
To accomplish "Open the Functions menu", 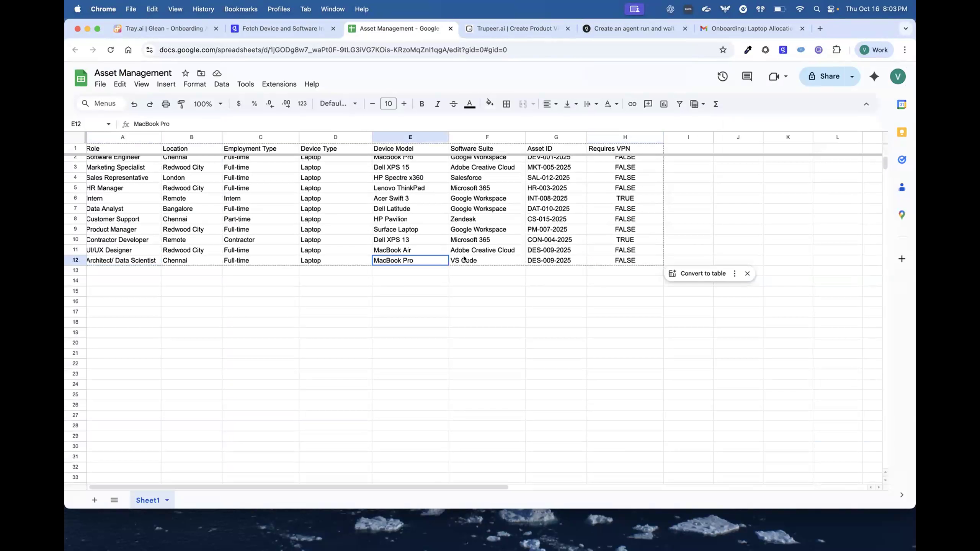I will pyautogui.click(x=715, y=104).
